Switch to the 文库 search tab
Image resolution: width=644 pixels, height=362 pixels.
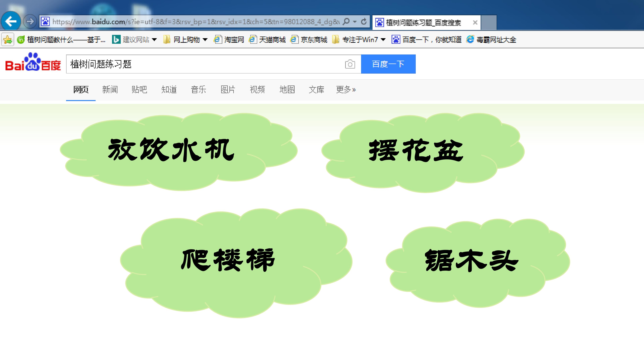point(316,89)
